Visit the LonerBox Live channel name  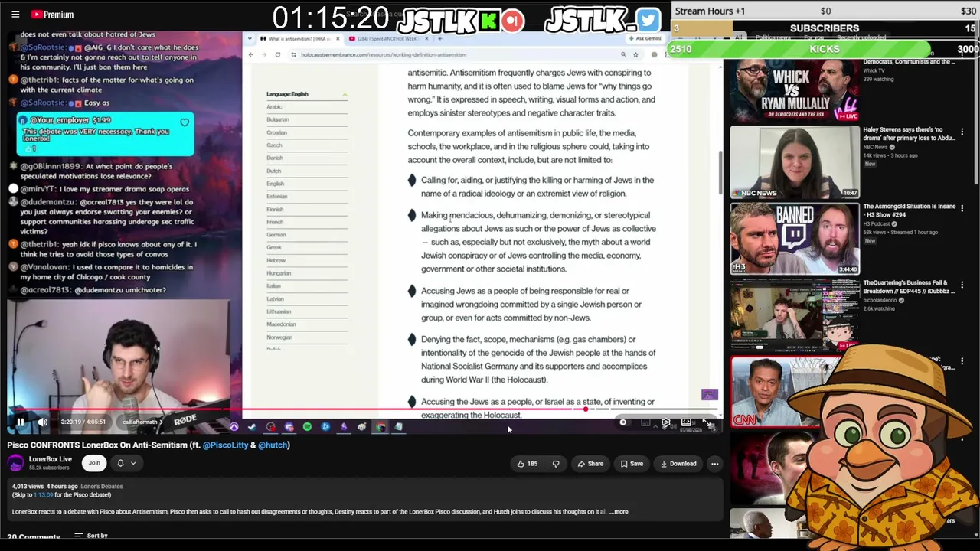(x=51, y=459)
